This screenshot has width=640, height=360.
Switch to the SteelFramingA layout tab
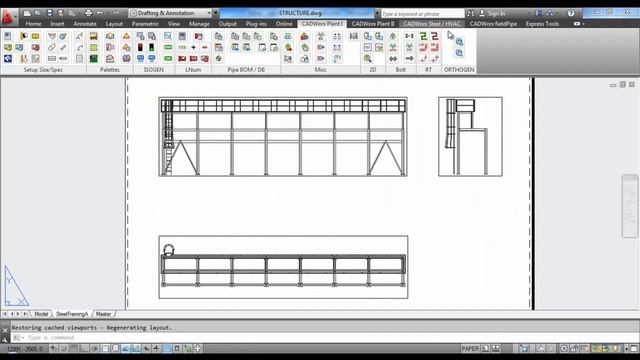click(72, 314)
